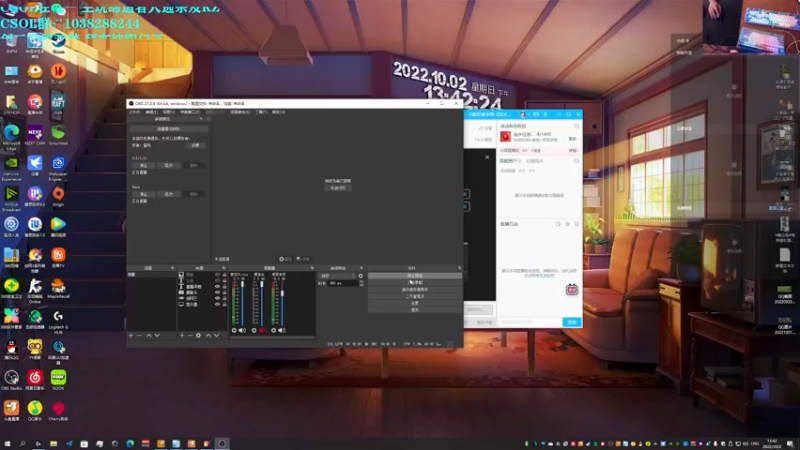Image resolution: width=800 pixels, height=450 pixels.
Task: Open the third mixer channel's settings gear
Action: point(274,331)
